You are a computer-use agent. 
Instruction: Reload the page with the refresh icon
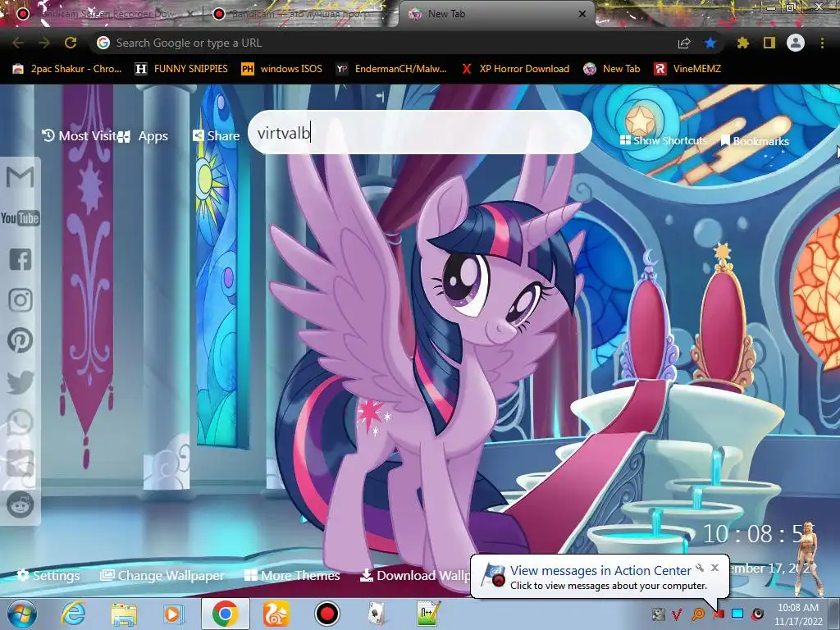click(x=71, y=43)
